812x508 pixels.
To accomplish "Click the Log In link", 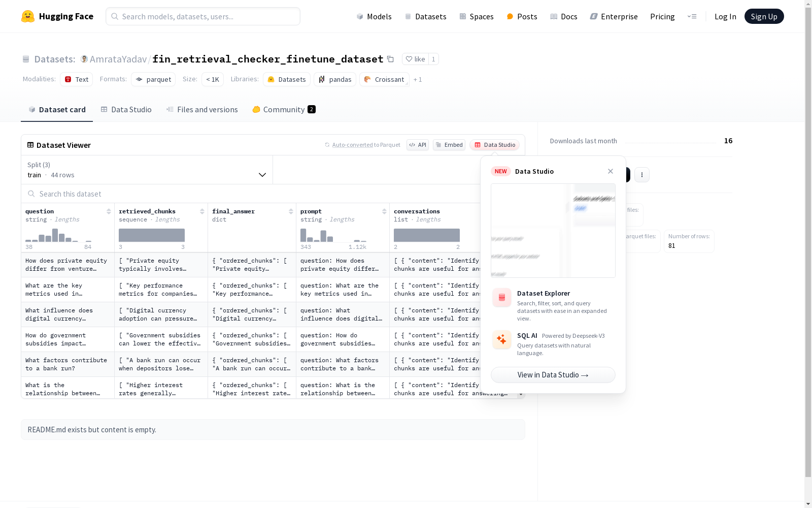I will click(x=725, y=16).
